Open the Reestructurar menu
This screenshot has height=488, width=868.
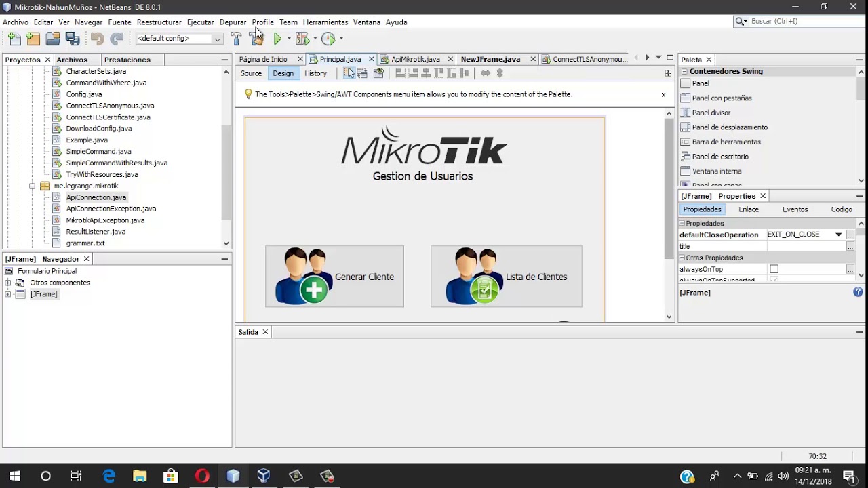pyautogui.click(x=159, y=22)
